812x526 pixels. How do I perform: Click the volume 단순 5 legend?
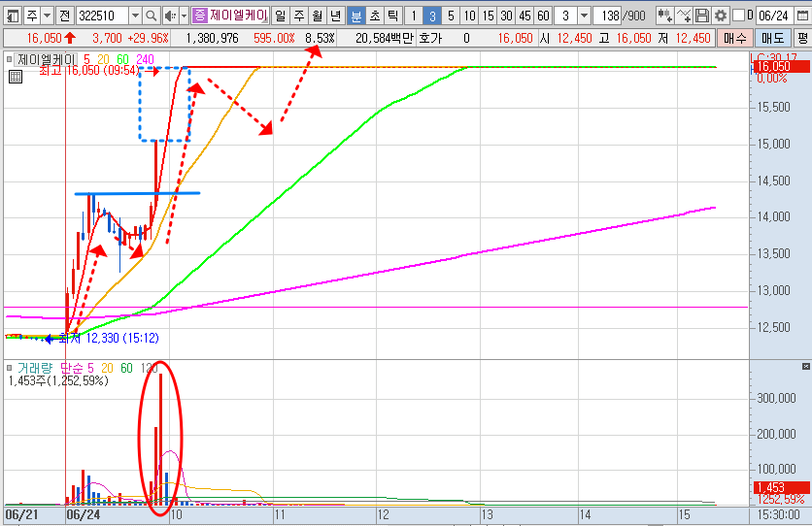77,368
